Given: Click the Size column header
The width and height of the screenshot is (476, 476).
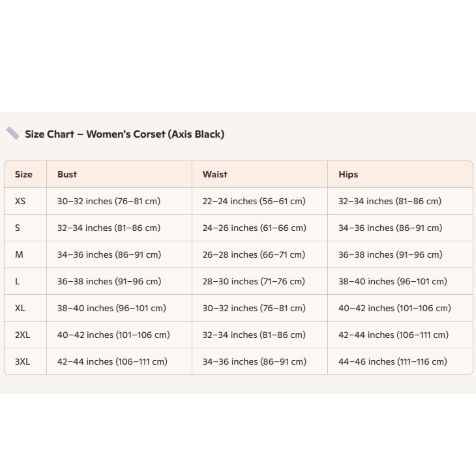Looking at the screenshot, I should pos(24,174).
